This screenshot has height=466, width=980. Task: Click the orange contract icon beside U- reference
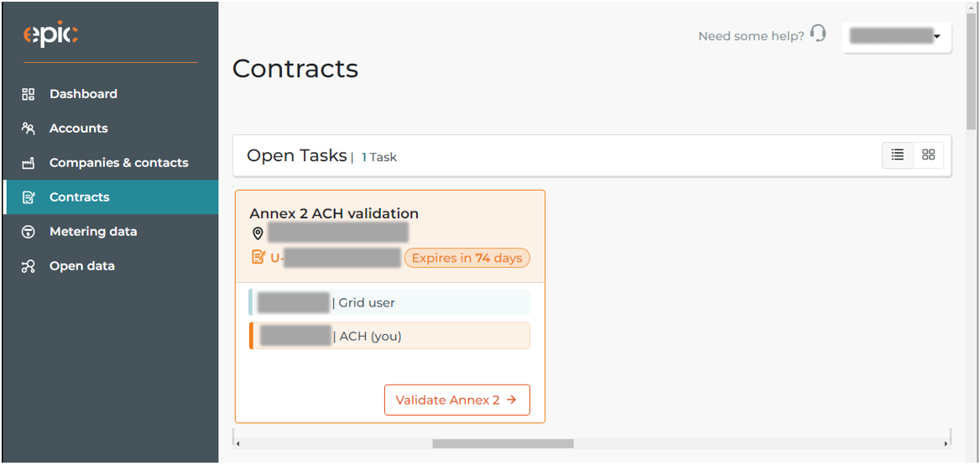258,257
